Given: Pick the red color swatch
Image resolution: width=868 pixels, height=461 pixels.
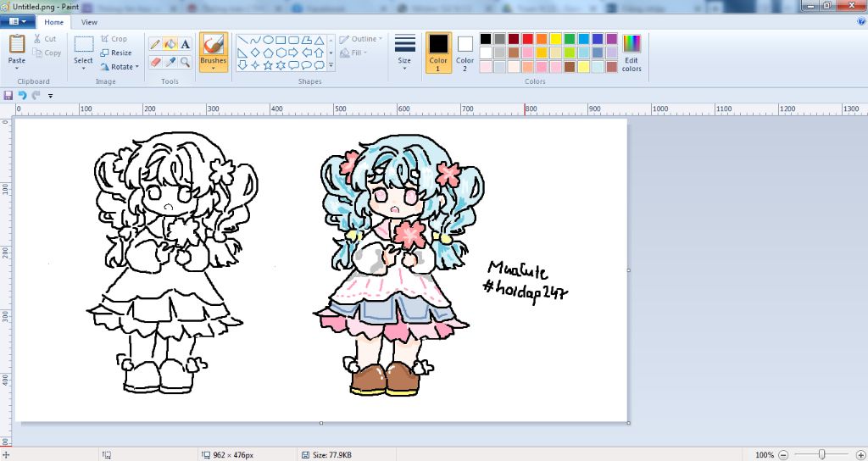Looking at the screenshot, I should tap(527, 39).
